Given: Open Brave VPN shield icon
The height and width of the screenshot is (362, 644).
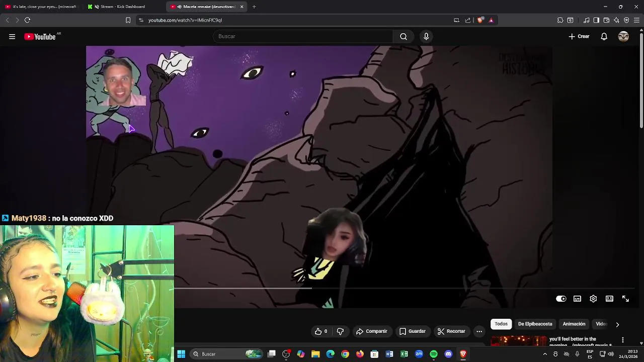Looking at the screenshot, I should coord(626,20).
